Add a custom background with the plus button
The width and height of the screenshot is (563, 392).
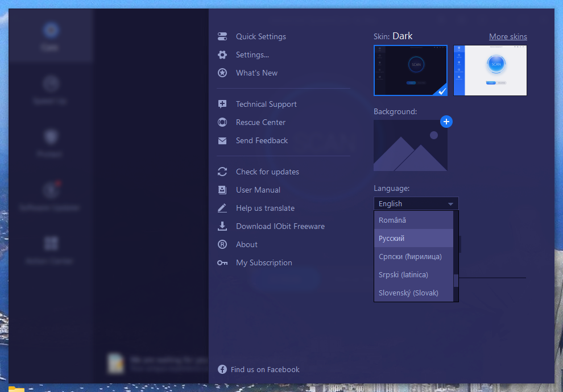click(446, 122)
